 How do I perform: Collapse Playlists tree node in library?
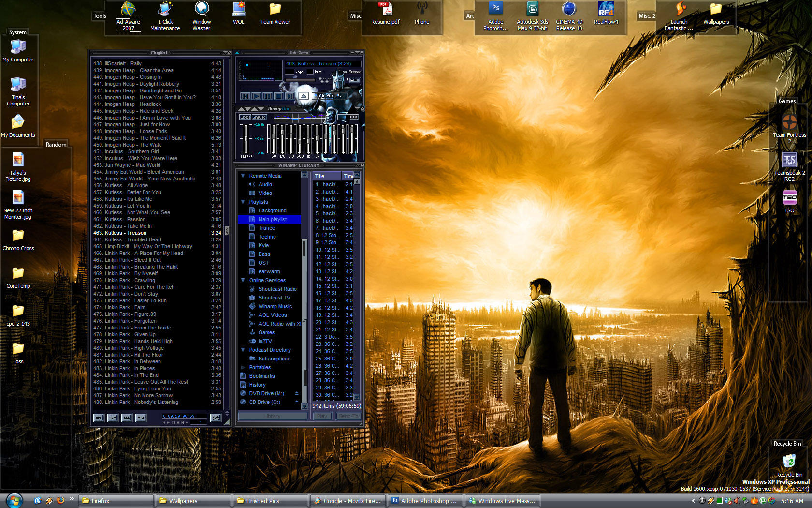click(243, 202)
